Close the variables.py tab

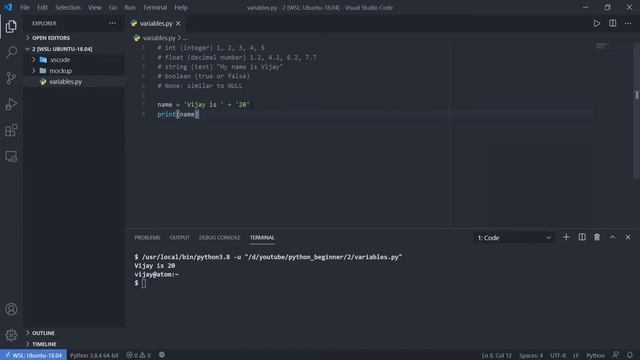tap(178, 24)
